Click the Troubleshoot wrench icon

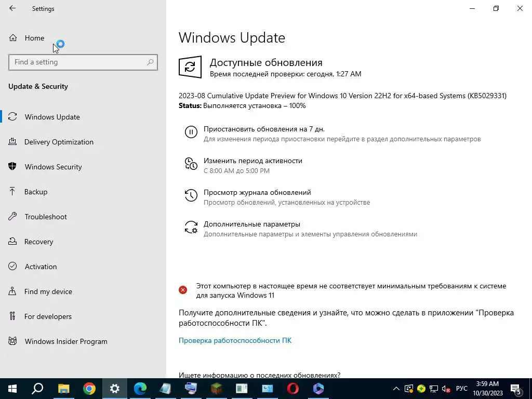(12, 216)
